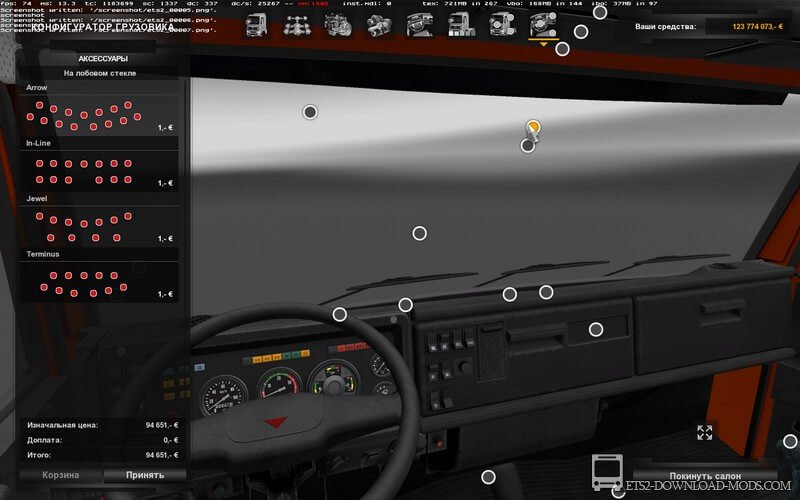Select the dark filled slot on upper-left windshield
Viewport: 800px width, 500px height.
pyautogui.click(x=310, y=112)
